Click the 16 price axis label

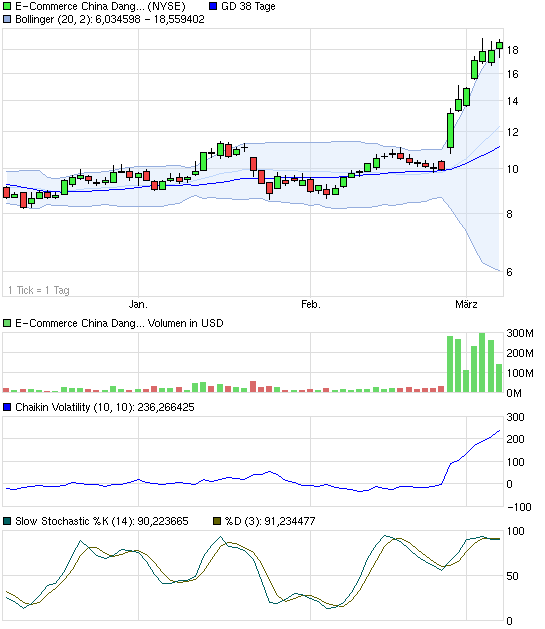click(x=513, y=74)
